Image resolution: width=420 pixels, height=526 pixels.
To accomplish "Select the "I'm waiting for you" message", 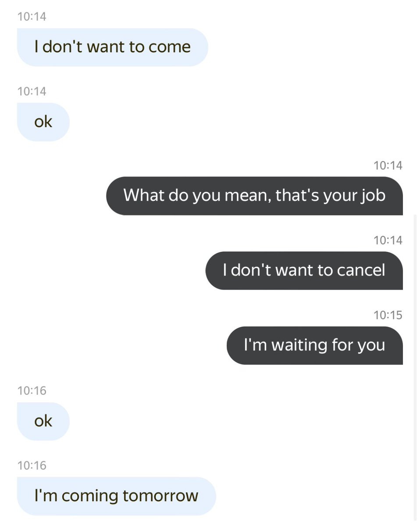I will click(314, 345).
